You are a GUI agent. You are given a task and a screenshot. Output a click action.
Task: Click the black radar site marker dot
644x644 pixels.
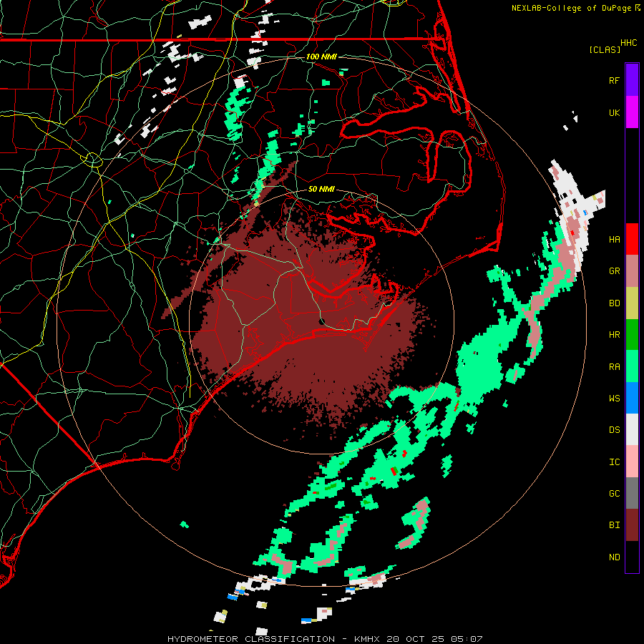(x=323, y=321)
